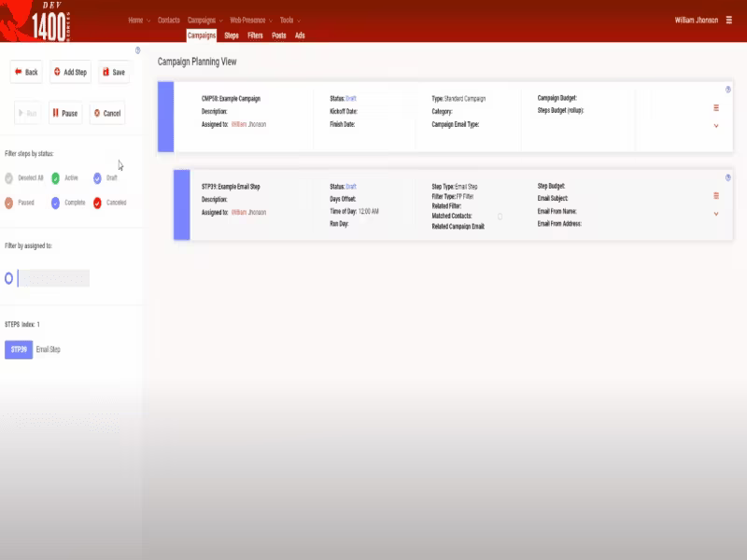
Task: Open the hamburger menu beside William Jhonson
Action: 728,20
